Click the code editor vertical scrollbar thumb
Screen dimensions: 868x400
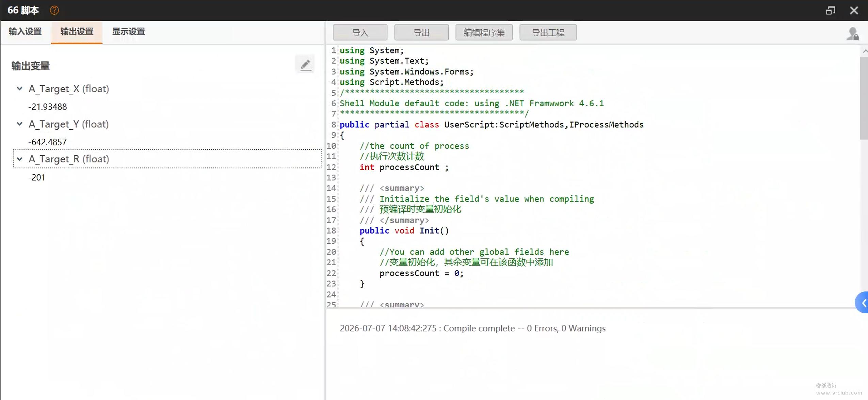pyautogui.click(x=864, y=98)
